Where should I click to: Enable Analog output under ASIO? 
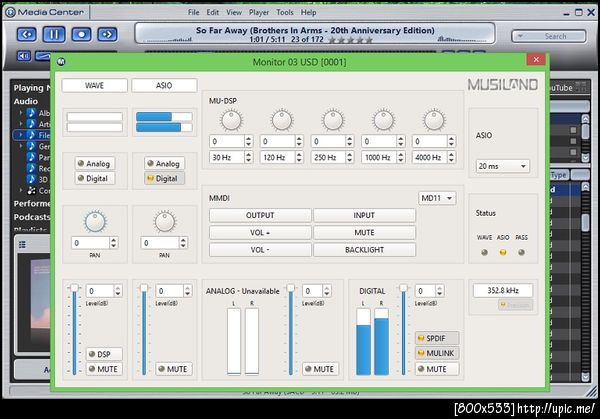[165, 163]
